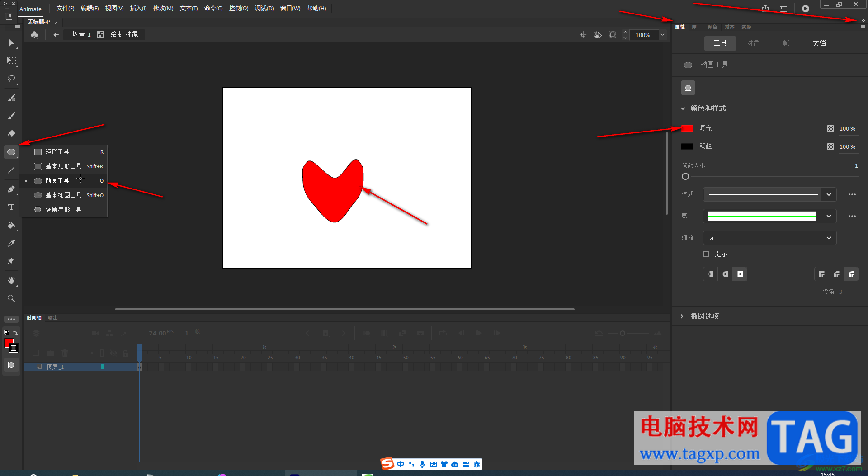Viewport: 868px width, 476px height.
Task: Select the Text tool
Action: tap(11, 207)
